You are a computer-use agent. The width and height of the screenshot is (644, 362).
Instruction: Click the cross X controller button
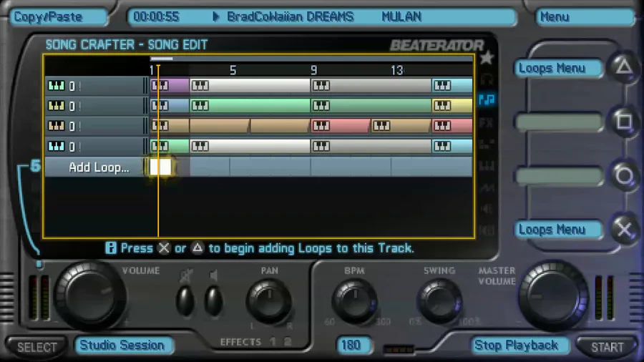624,230
